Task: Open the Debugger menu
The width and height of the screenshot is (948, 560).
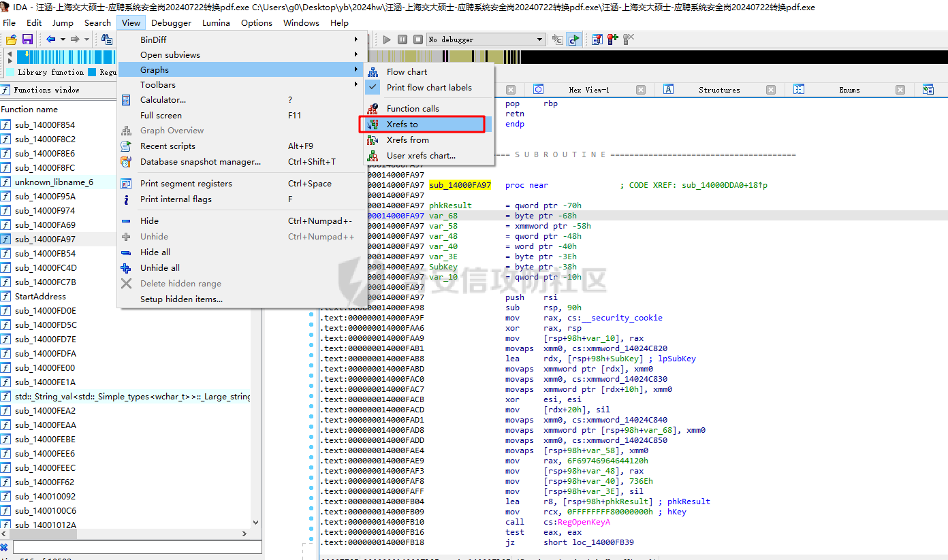Action: click(171, 22)
